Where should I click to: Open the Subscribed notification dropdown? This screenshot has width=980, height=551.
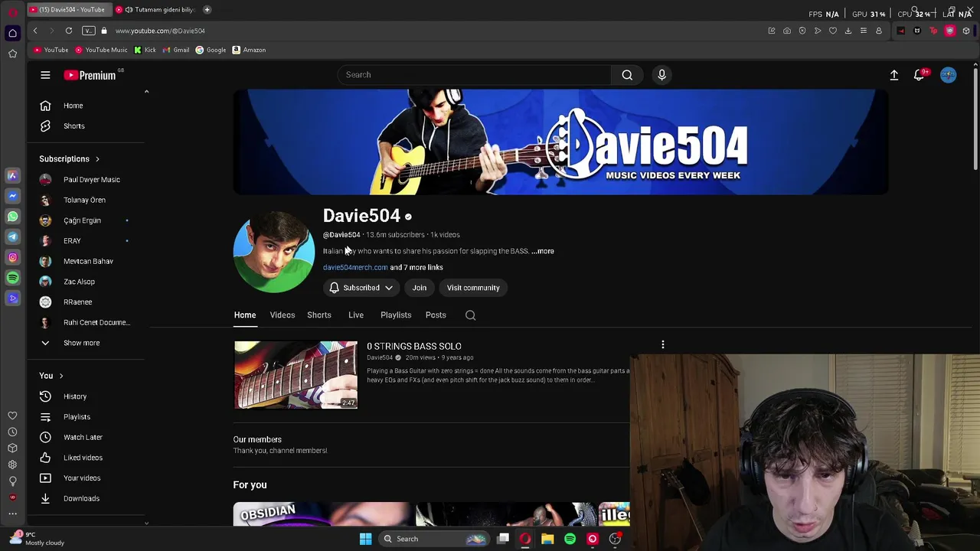coord(361,288)
